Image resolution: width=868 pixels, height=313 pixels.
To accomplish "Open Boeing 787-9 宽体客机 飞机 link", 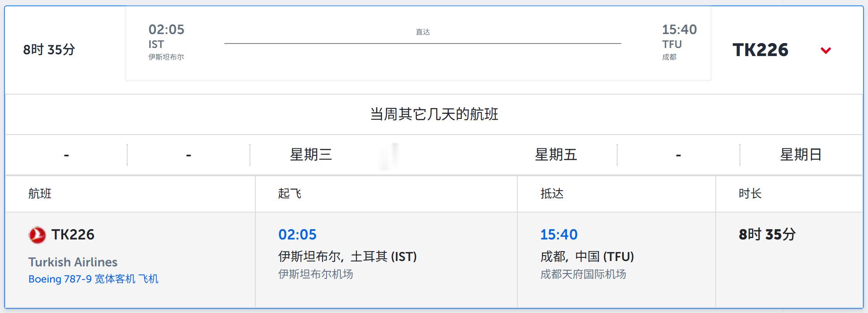I will 93,279.
